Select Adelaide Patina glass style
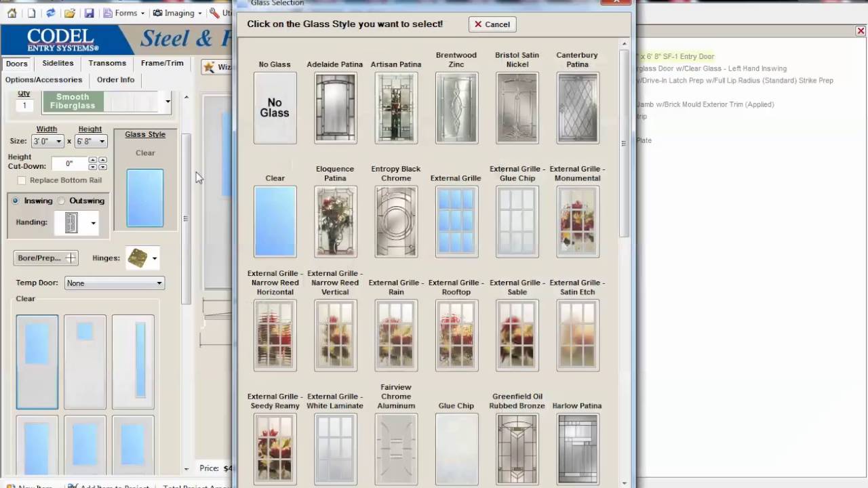Screen dimensions: 868x488 [335, 108]
